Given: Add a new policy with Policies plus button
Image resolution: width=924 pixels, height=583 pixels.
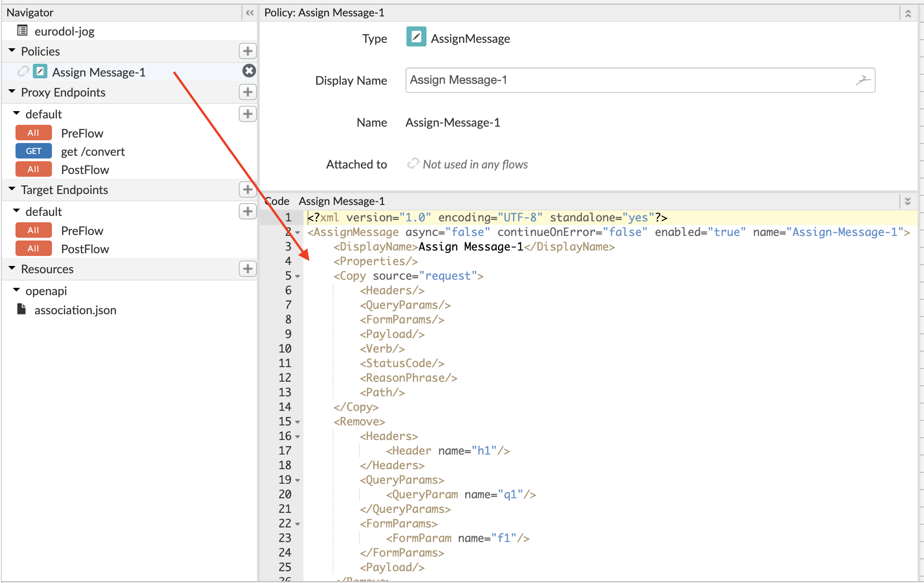Looking at the screenshot, I should tap(247, 51).
